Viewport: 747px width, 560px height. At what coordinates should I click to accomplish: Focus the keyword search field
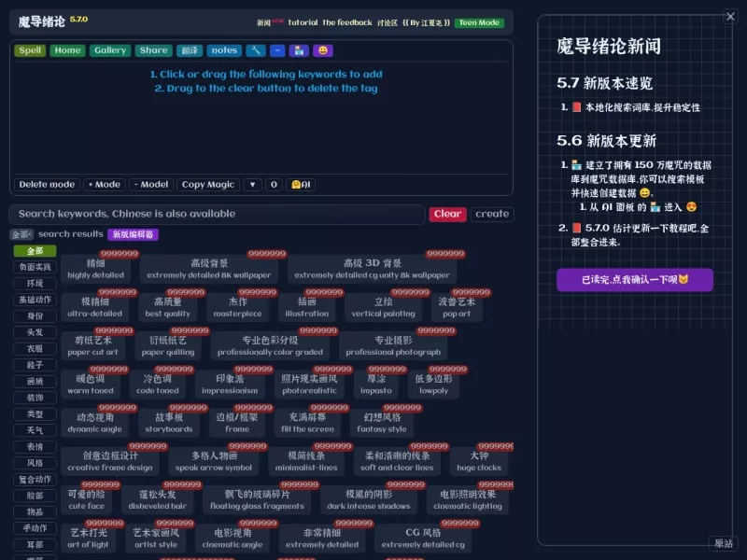pyautogui.click(x=217, y=215)
